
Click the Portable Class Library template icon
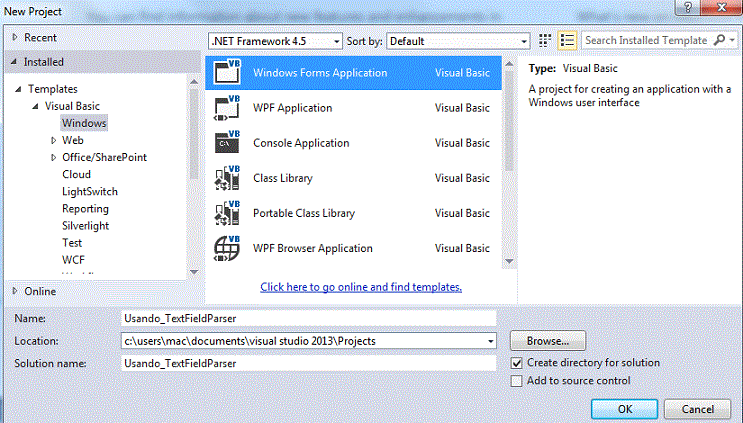[227, 213]
